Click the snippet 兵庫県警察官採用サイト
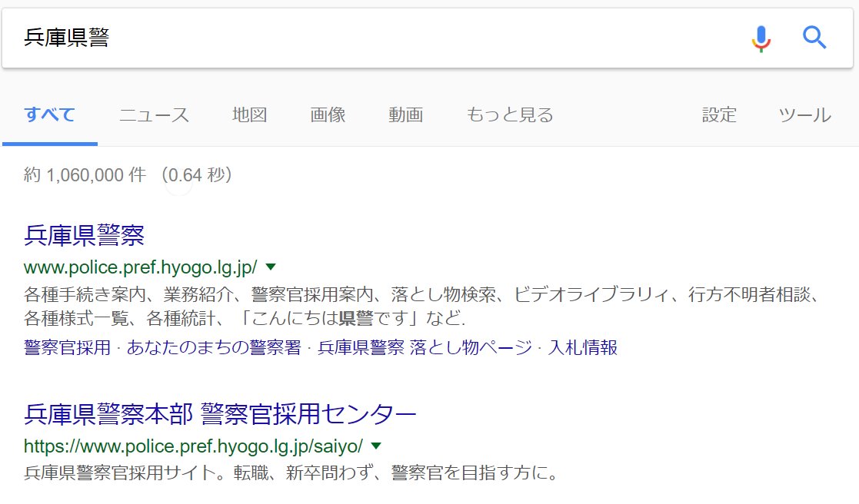 pos(291,472)
